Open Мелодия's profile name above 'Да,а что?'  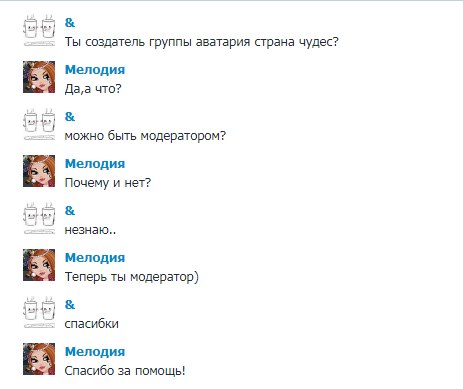click(95, 70)
